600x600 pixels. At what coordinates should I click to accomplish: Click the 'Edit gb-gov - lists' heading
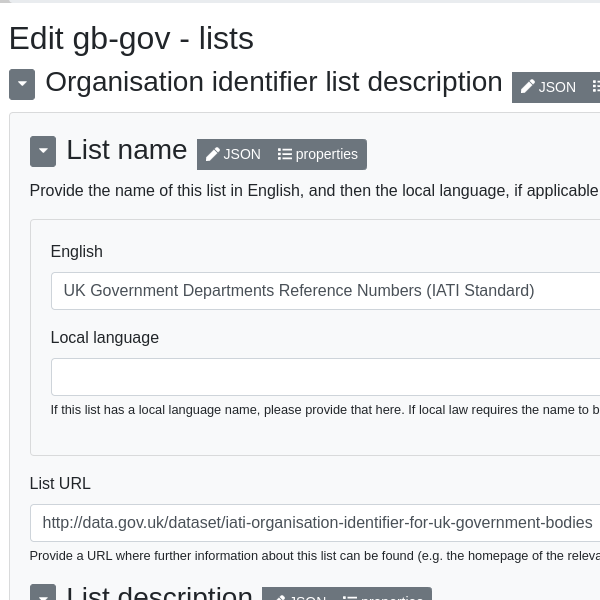[x=131, y=39]
